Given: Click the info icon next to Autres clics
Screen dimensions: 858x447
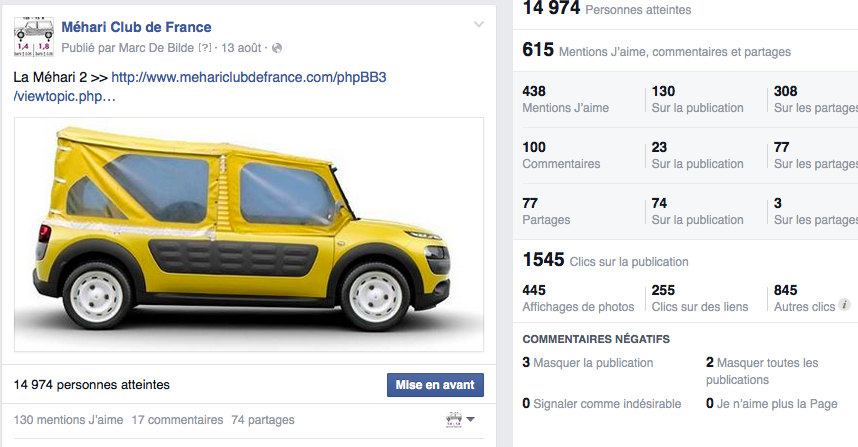Looking at the screenshot, I should (x=845, y=304).
